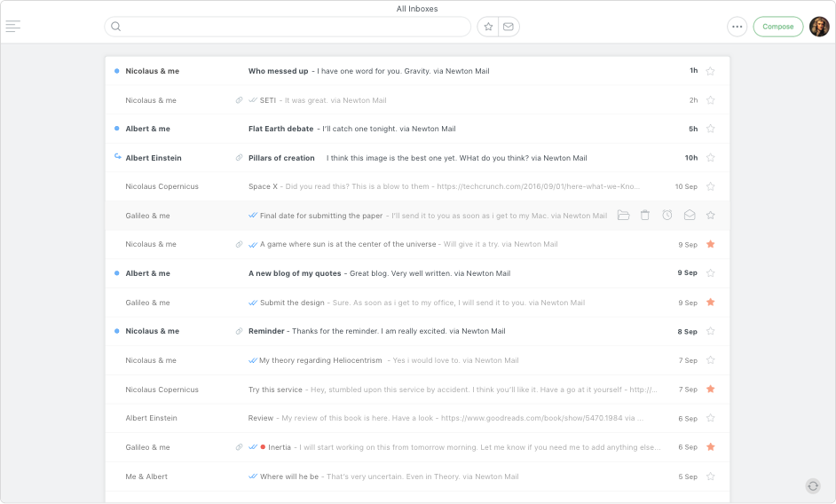The width and height of the screenshot is (836, 504).
Task: Delete the 'Final date for submitting' email
Action: click(645, 216)
